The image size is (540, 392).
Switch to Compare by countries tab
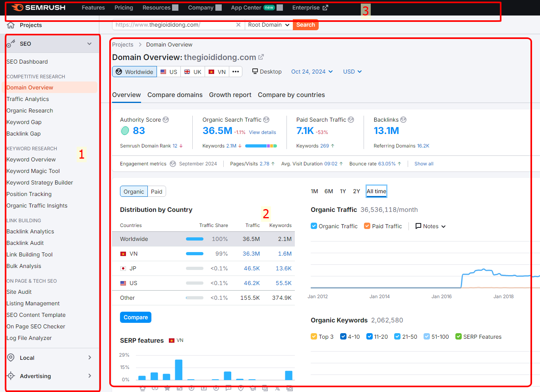pyautogui.click(x=291, y=95)
